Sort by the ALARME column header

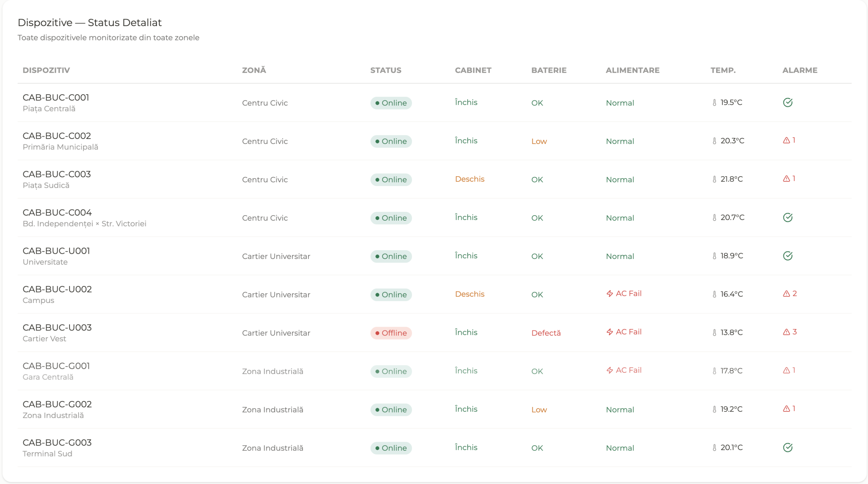click(800, 70)
